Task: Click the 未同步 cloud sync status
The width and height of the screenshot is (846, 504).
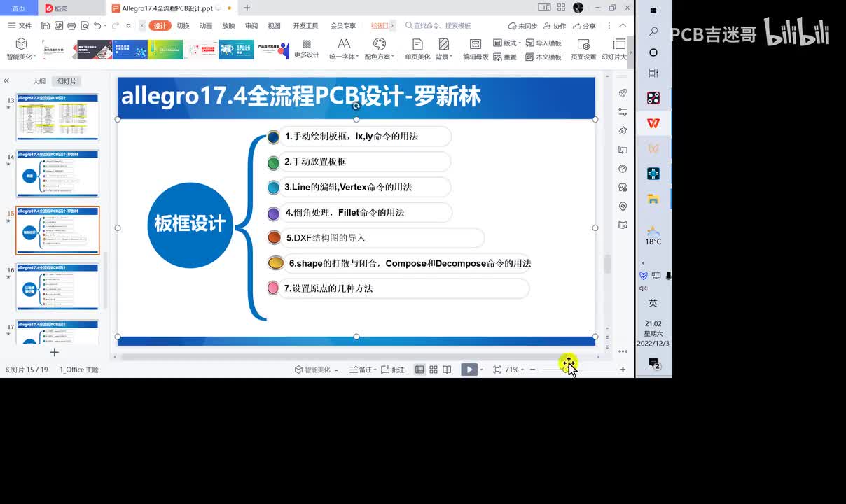Action: [522, 26]
